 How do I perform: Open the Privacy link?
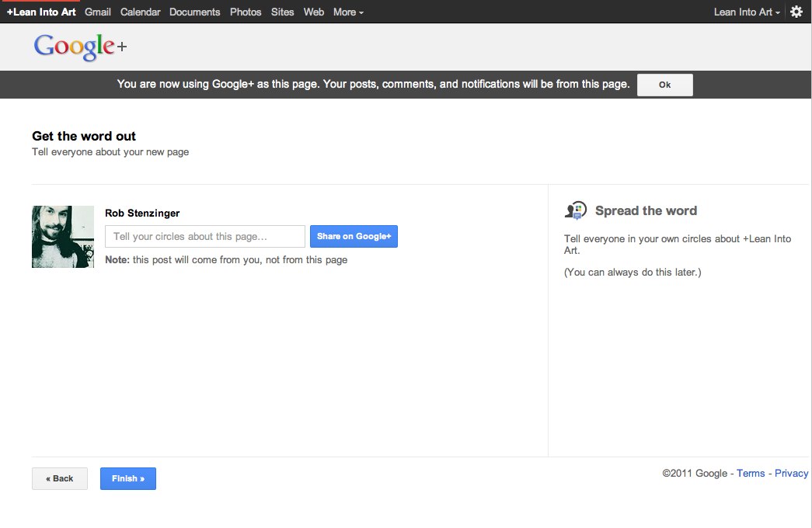[x=791, y=473]
